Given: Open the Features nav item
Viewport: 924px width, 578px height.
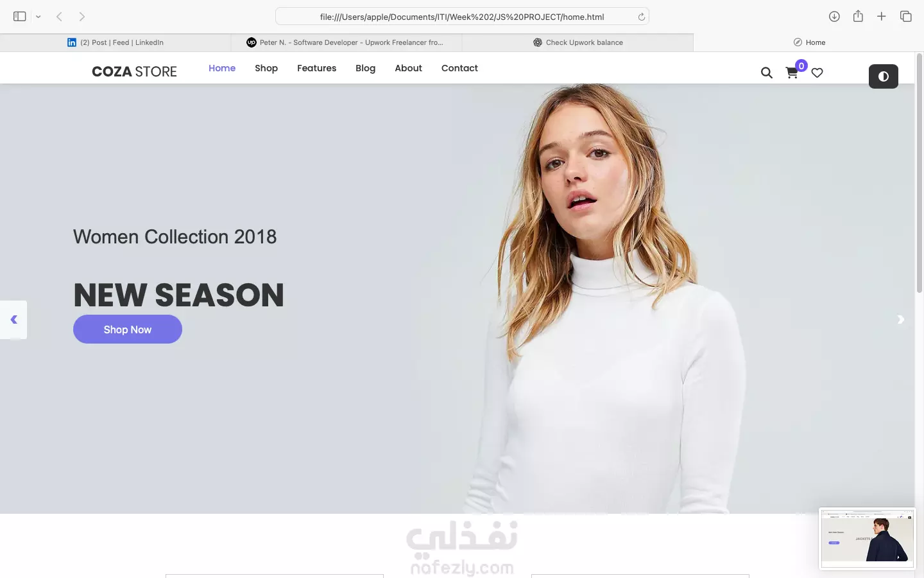Looking at the screenshot, I should click(x=316, y=68).
